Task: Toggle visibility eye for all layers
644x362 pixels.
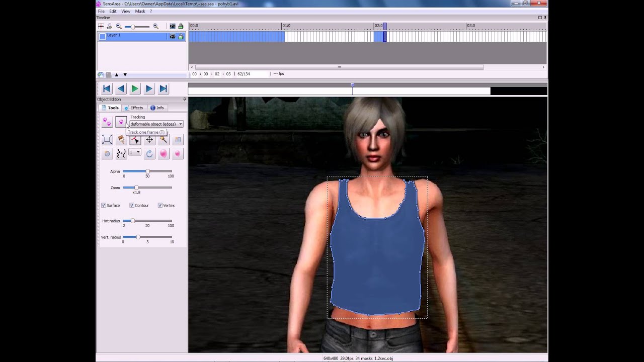Action: [173, 26]
